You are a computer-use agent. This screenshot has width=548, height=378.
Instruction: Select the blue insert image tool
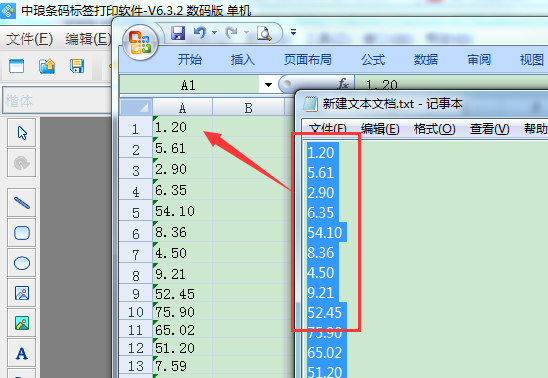click(x=22, y=293)
